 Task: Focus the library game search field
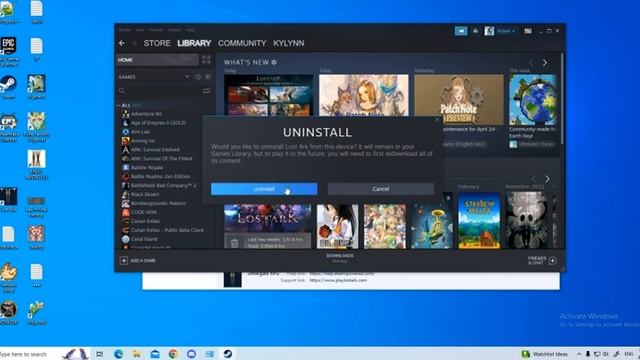[x=159, y=91]
